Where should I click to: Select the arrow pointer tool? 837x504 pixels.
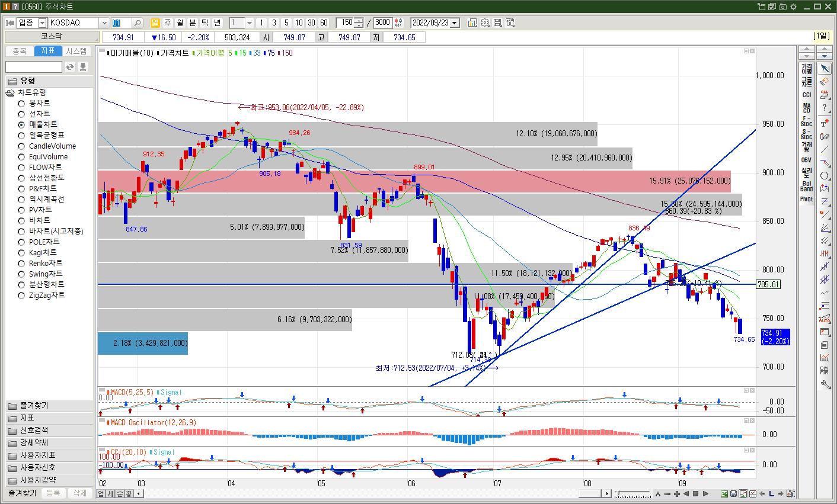click(825, 68)
